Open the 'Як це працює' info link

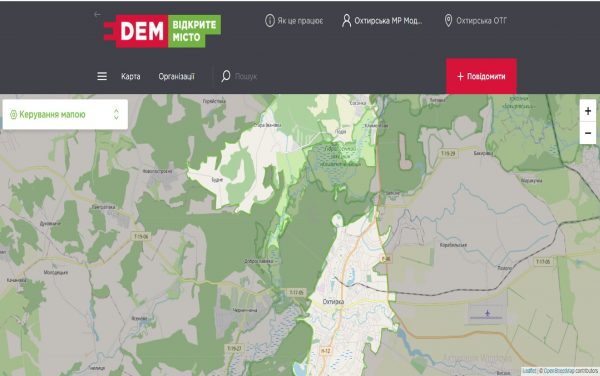(x=294, y=21)
